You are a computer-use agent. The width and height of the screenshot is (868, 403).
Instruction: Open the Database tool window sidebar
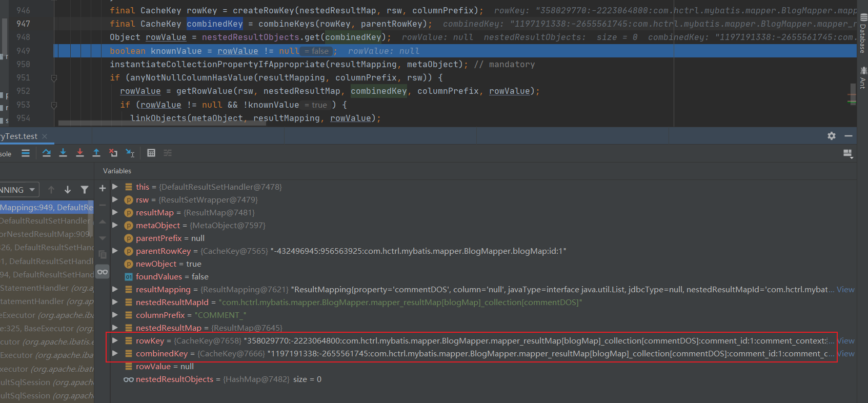click(x=863, y=33)
